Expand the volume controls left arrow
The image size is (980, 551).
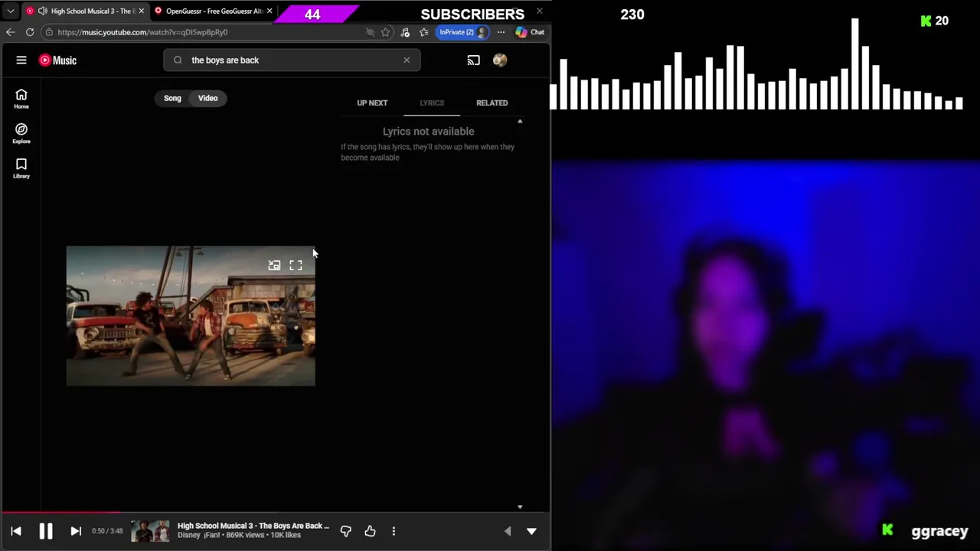point(507,531)
